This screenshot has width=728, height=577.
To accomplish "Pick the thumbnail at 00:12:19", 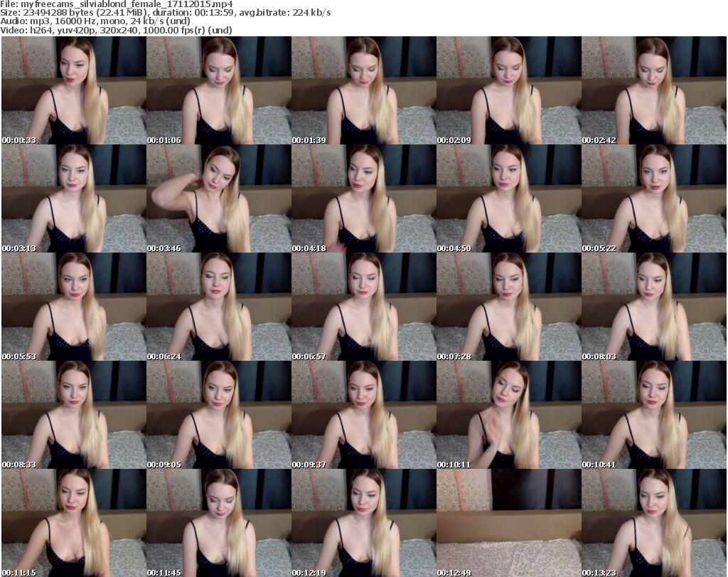I will click(x=364, y=523).
